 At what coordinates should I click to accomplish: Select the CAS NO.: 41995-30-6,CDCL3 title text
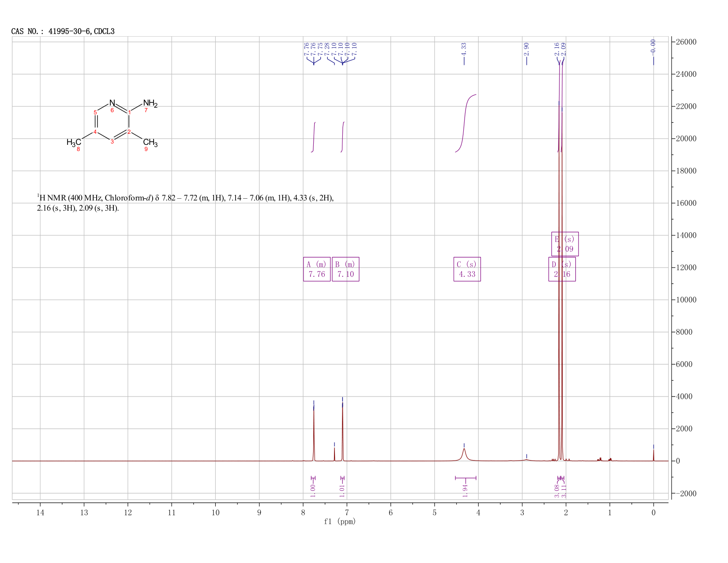click(x=63, y=31)
